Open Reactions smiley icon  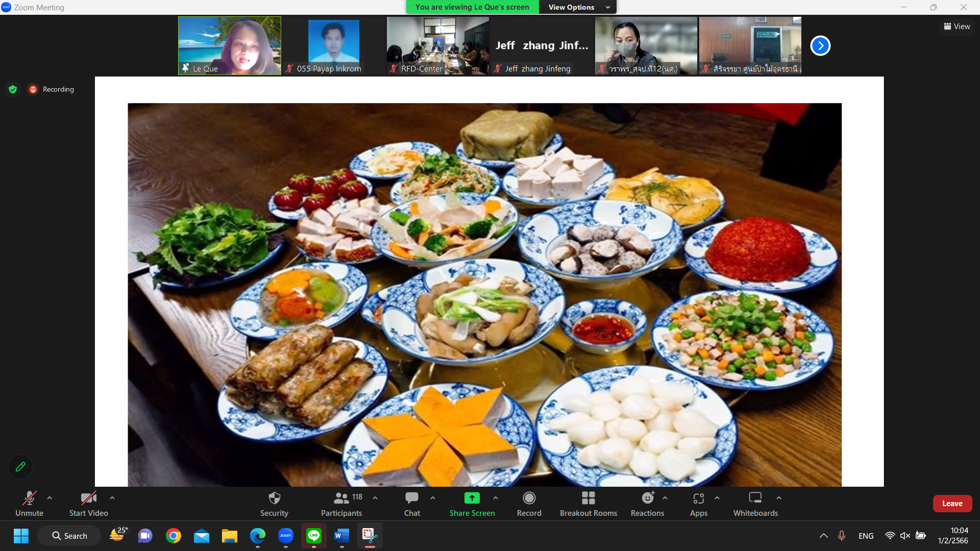pos(647,498)
